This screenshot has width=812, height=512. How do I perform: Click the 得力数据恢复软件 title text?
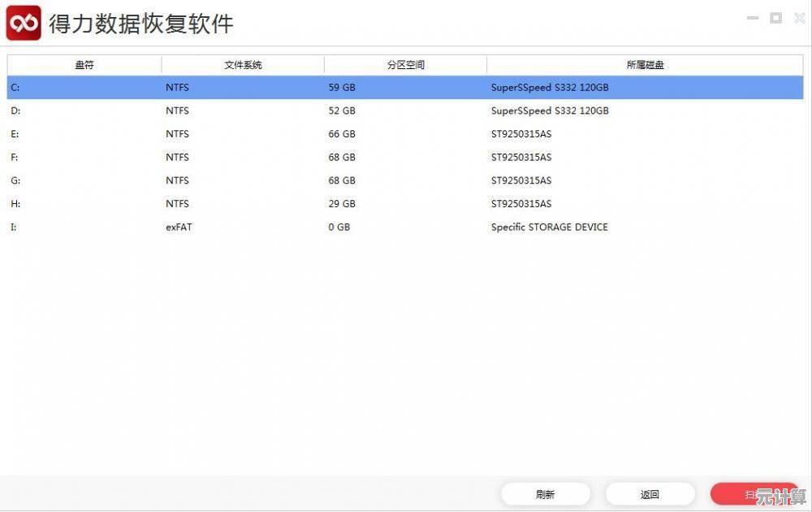click(x=141, y=24)
